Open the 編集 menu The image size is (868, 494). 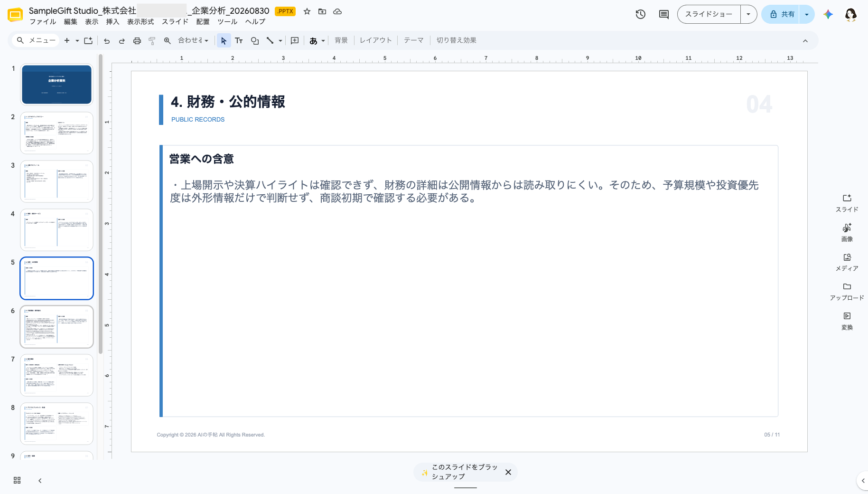[71, 22]
